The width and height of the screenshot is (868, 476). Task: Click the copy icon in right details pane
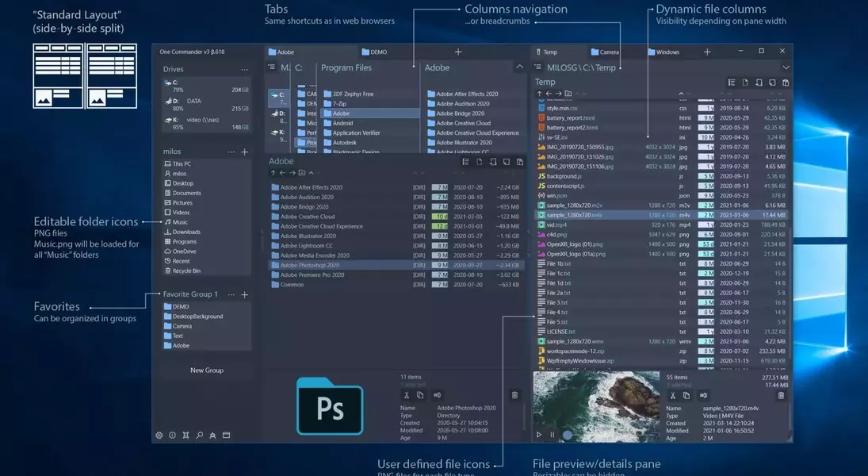pos(686,395)
